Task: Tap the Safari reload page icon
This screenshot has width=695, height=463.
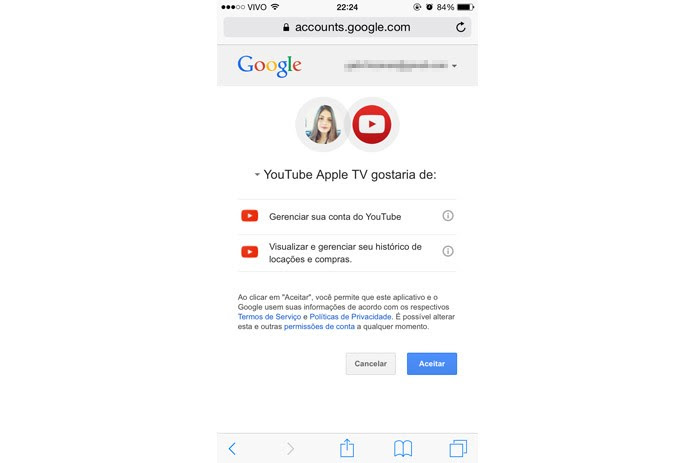Action: (x=461, y=27)
